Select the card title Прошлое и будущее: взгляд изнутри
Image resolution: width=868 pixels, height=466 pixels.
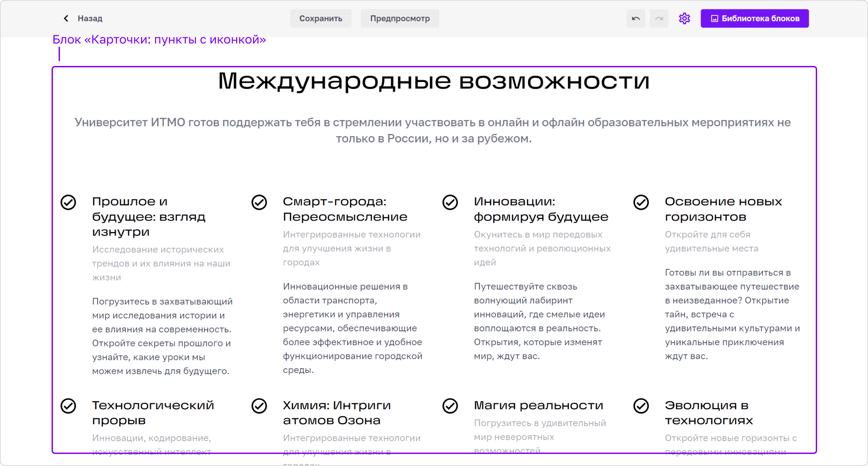coord(149,217)
